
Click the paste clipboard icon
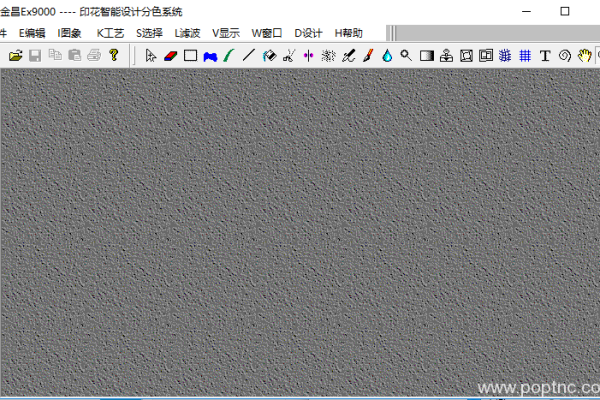tap(75, 56)
